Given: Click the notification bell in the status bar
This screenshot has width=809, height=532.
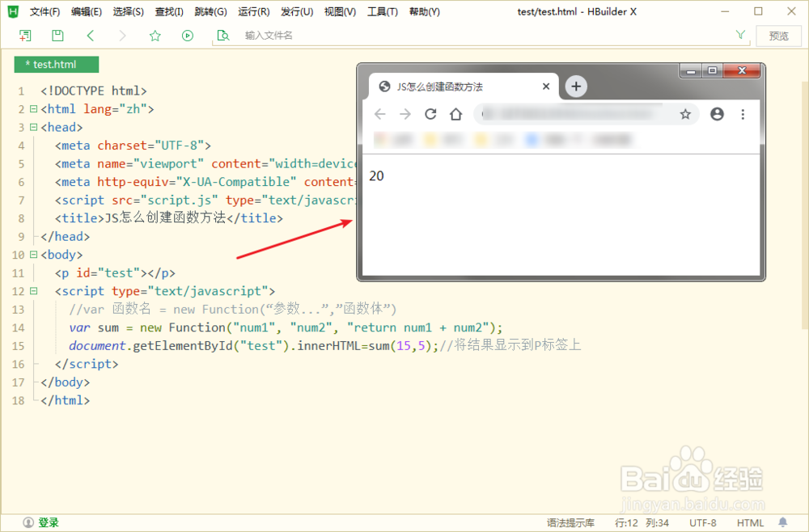Looking at the screenshot, I should [782, 522].
